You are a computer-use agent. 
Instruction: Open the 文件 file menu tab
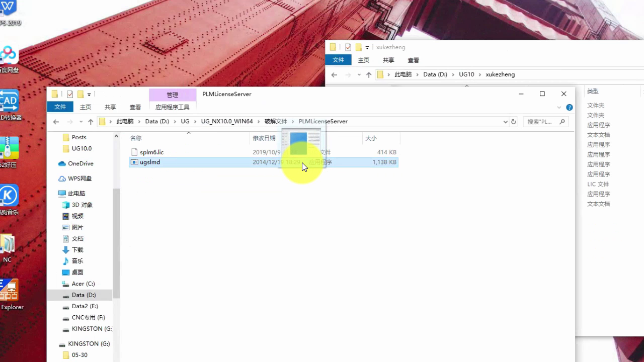(x=60, y=107)
